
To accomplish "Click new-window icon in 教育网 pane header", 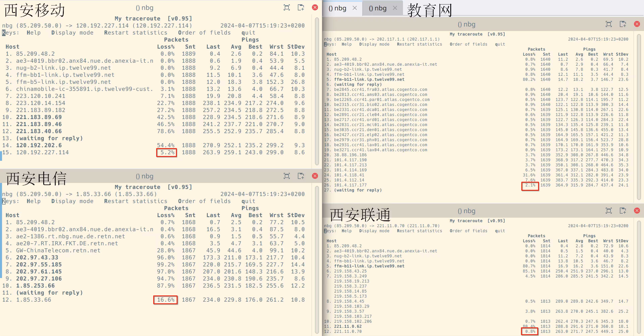I will tap(623, 24).
